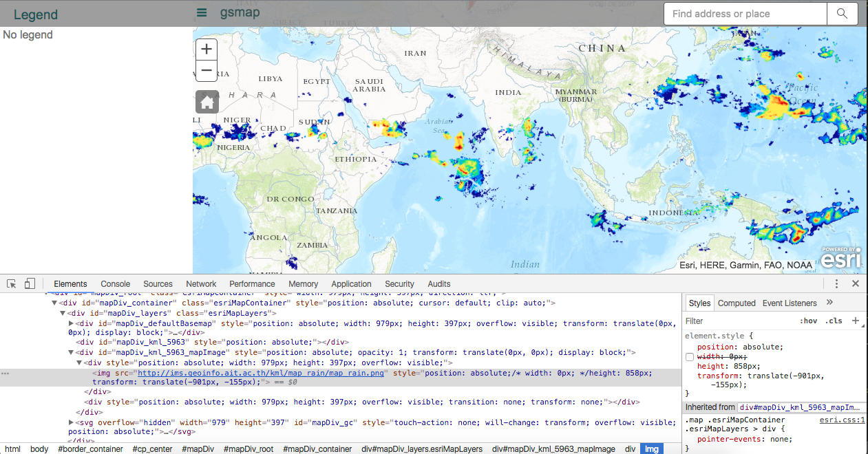This screenshot has width=868, height=454.
Task: Toggle DevTools device toolbar icon
Action: [30, 283]
